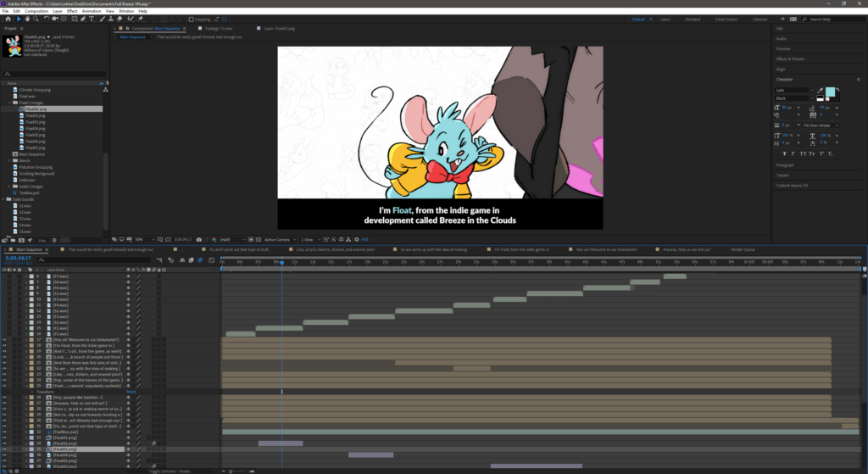Screen dimensions: 868x474
Task: Toggle Frame Blending switch in timeline
Action: click(x=191, y=259)
